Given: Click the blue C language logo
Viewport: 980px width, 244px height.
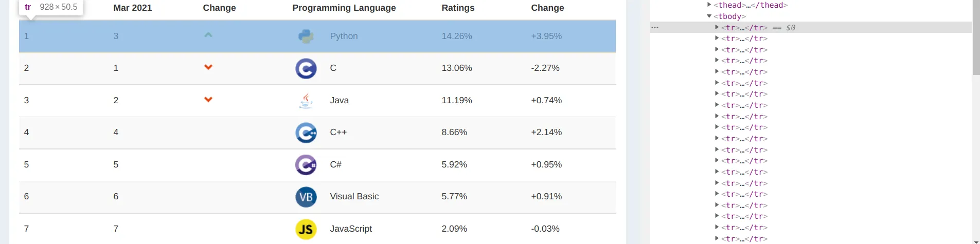Looking at the screenshot, I should 306,68.
